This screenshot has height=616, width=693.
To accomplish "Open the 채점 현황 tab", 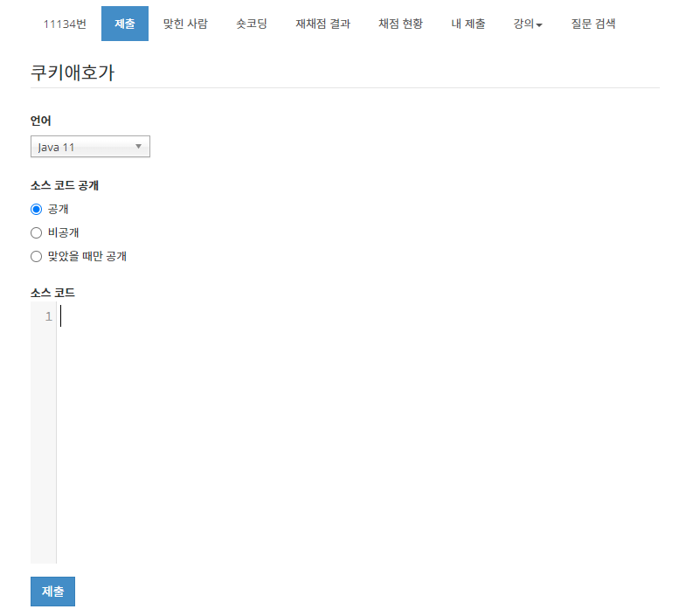I will click(400, 24).
